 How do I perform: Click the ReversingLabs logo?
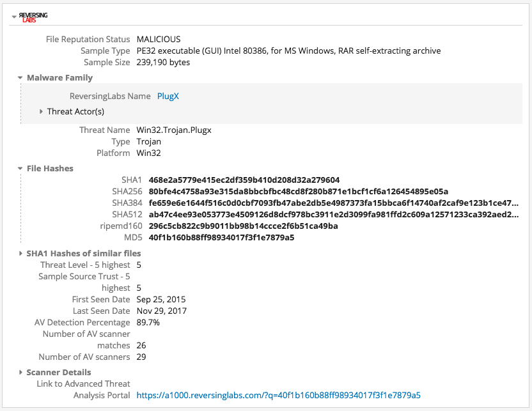pos(33,17)
